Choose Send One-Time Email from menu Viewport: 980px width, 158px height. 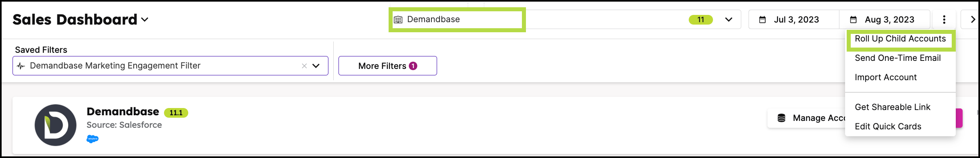[x=898, y=58]
